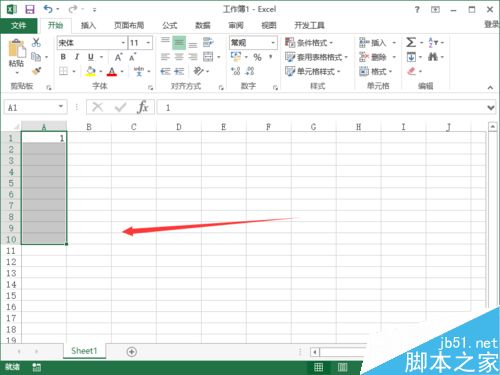Screen dimensions: 500x375
Task: Select bottom vertical alignment
Action: [x=193, y=44]
